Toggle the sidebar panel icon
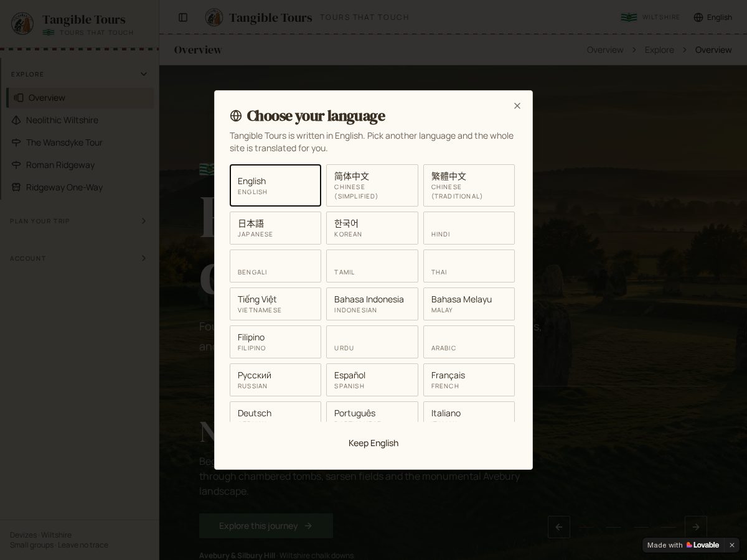The image size is (747, 560). click(183, 17)
